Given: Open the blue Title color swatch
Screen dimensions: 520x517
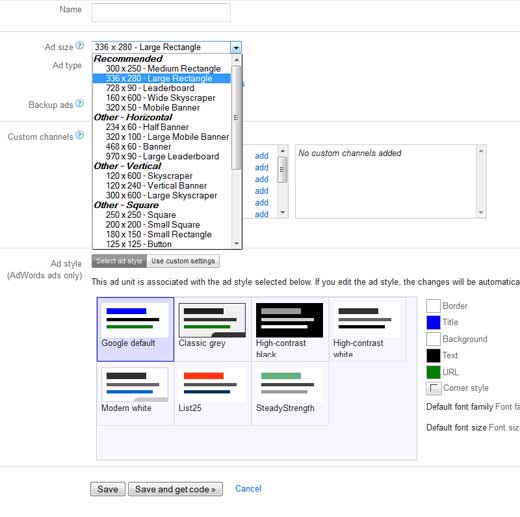Looking at the screenshot, I should (433, 322).
